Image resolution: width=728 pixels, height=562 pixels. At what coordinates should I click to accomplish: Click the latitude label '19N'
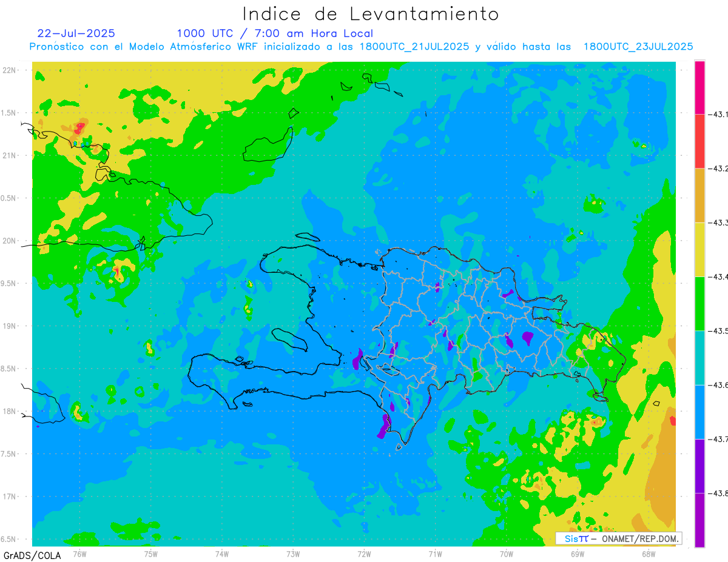(10, 326)
